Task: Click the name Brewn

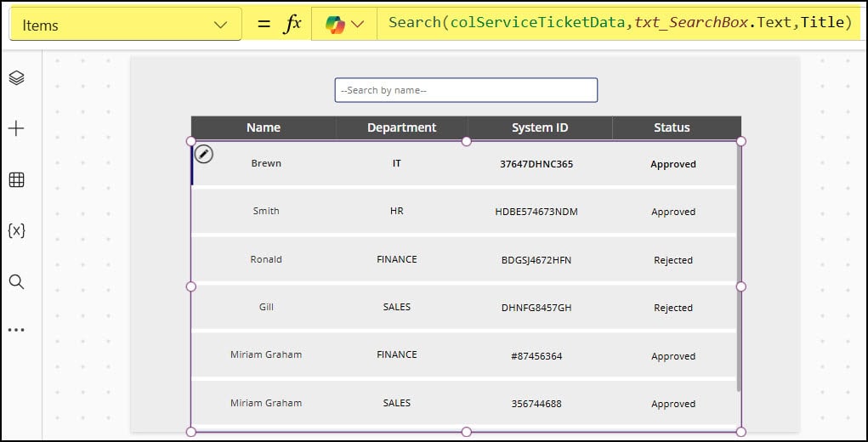Action: pos(266,163)
